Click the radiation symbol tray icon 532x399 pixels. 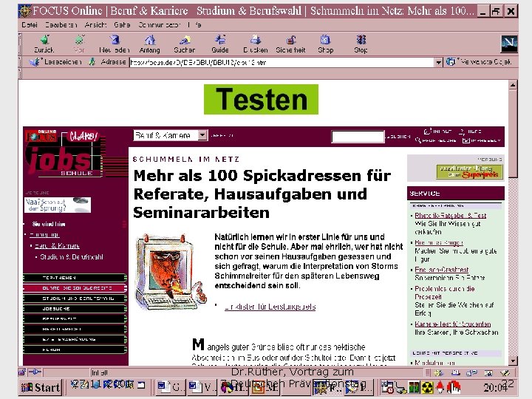pyautogui.click(x=428, y=387)
